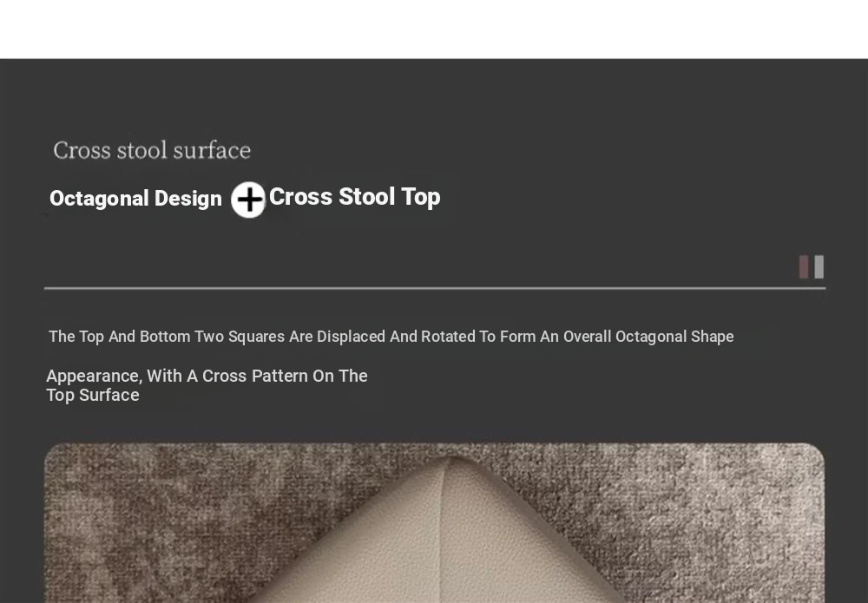The width and height of the screenshot is (868, 603).
Task: Click the horizontal divider line under the title
Action: tap(434, 287)
